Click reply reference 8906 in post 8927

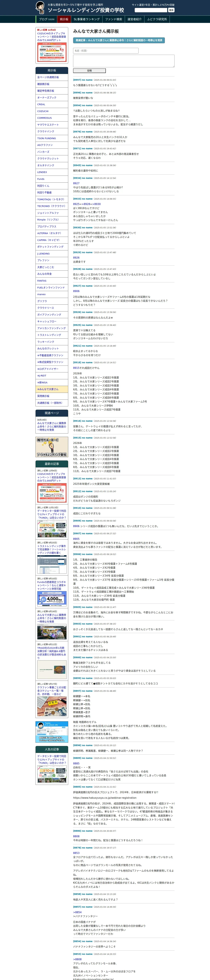click(76, 291)
